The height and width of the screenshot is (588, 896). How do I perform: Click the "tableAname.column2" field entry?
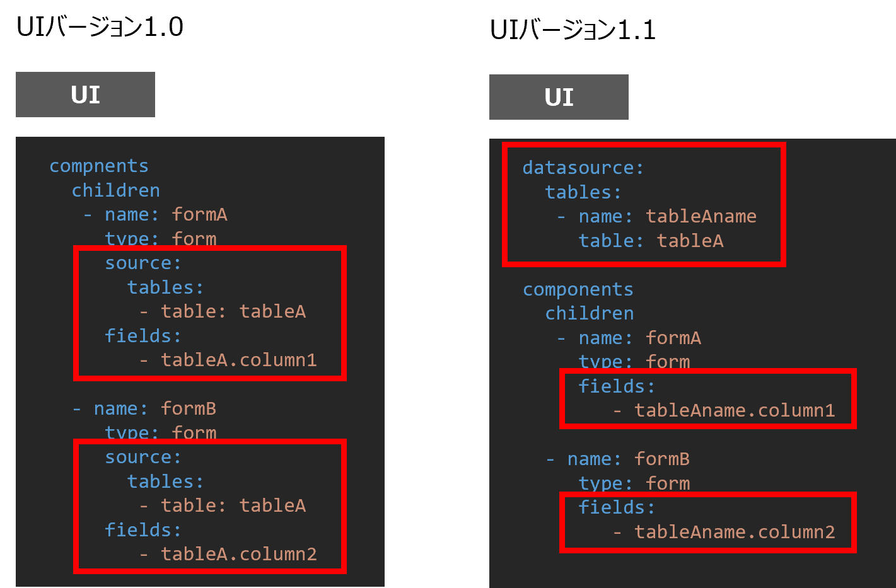[x=734, y=532]
